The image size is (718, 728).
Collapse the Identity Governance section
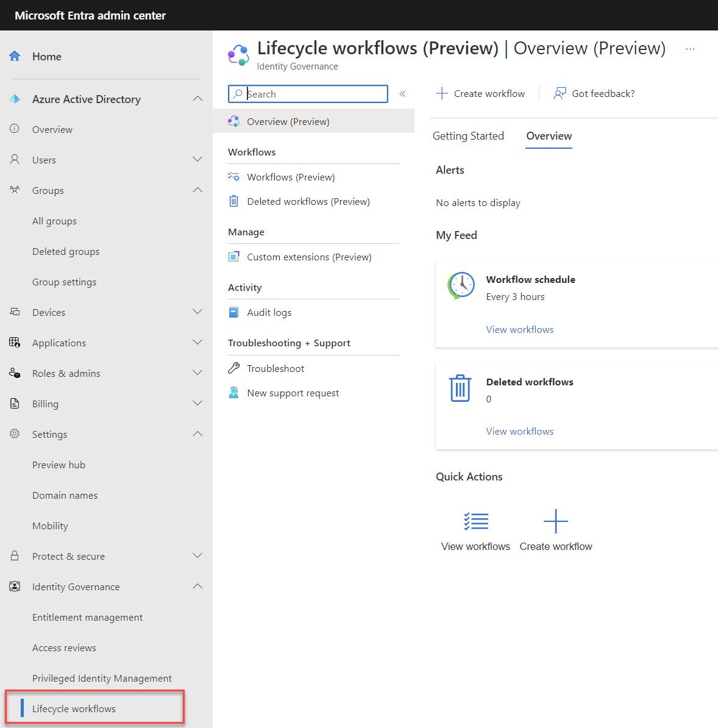[197, 586]
